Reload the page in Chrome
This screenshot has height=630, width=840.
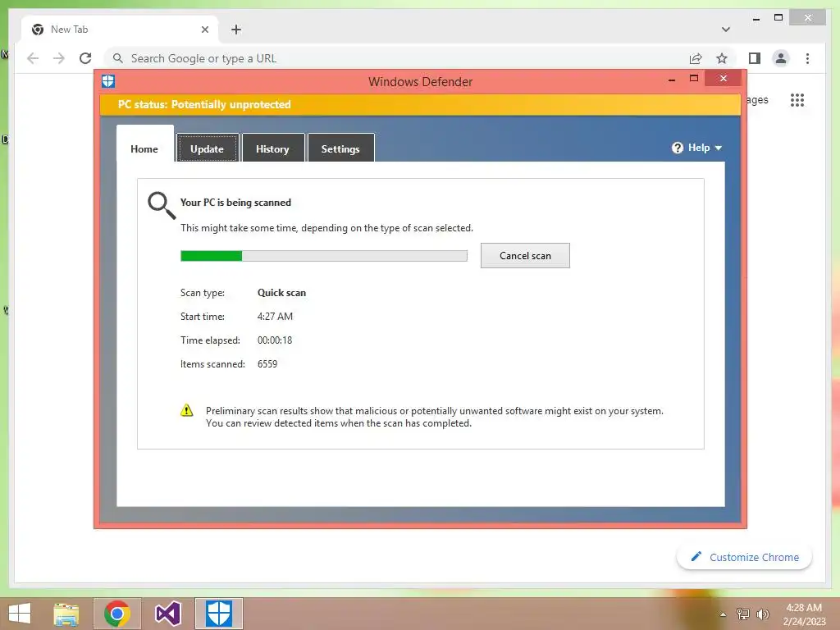pyautogui.click(x=85, y=58)
